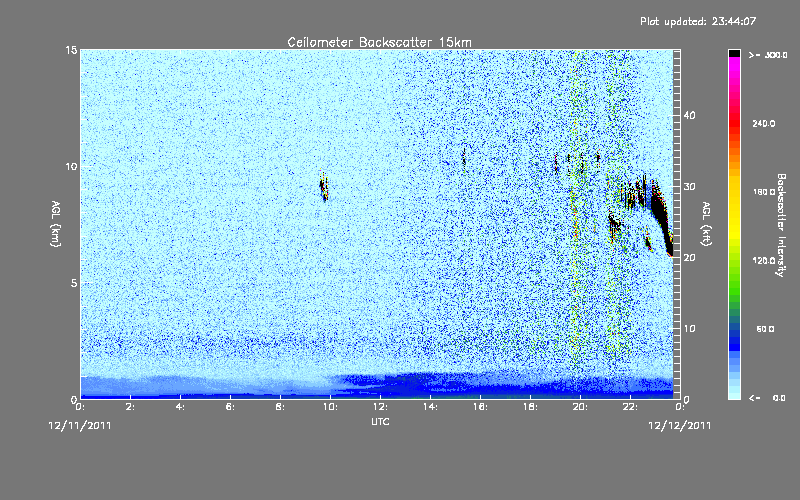
Task: Click the '6:' hour tick on the UTC axis
Action: (231, 407)
